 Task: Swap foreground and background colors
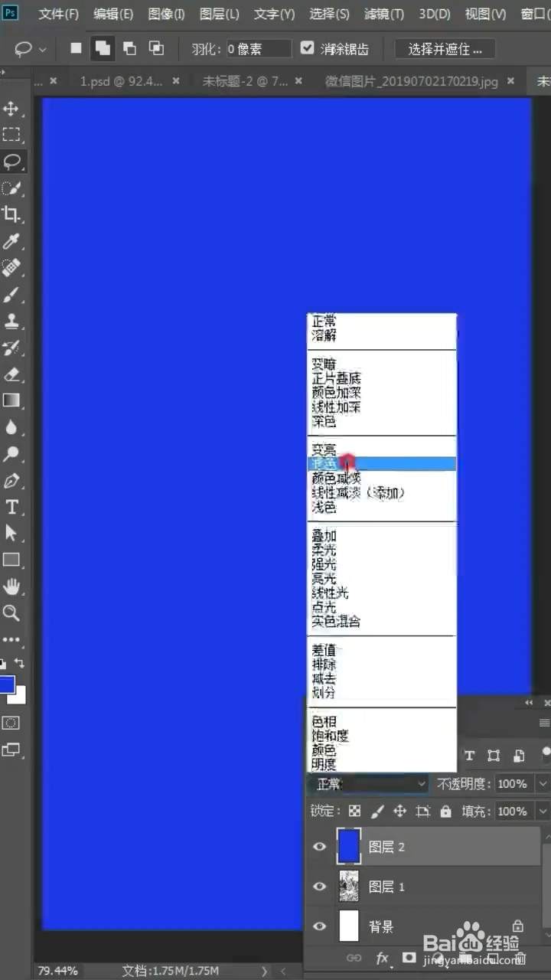[x=19, y=663]
